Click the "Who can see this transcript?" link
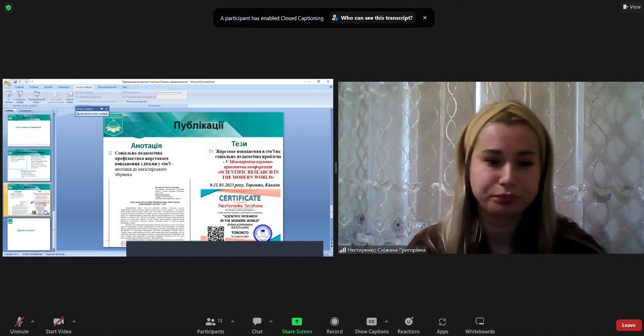This screenshot has height=336, width=644. coord(372,18)
